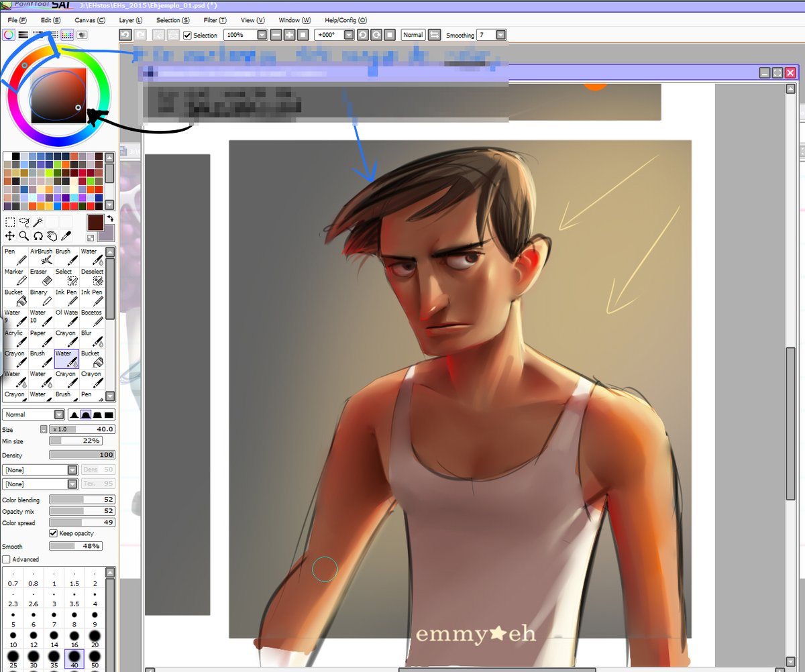Uncheck the Selection checkbox
The image size is (805, 672).
187,36
